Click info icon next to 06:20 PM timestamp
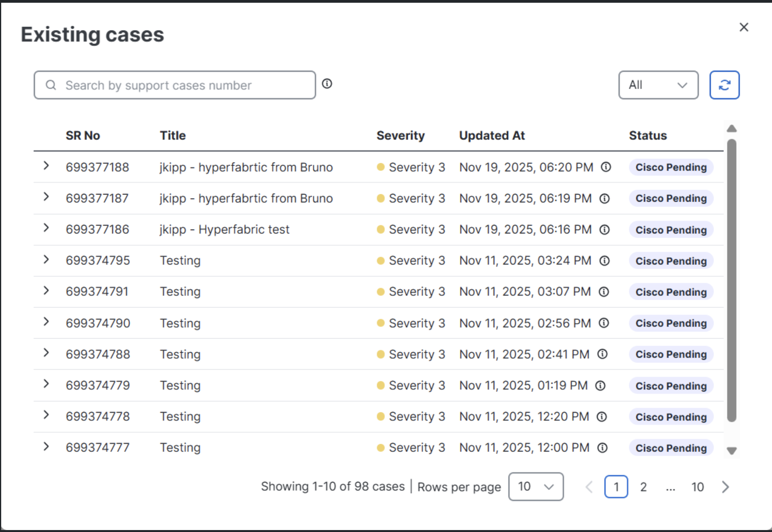The image size is (772, 532). pos(606,167)
